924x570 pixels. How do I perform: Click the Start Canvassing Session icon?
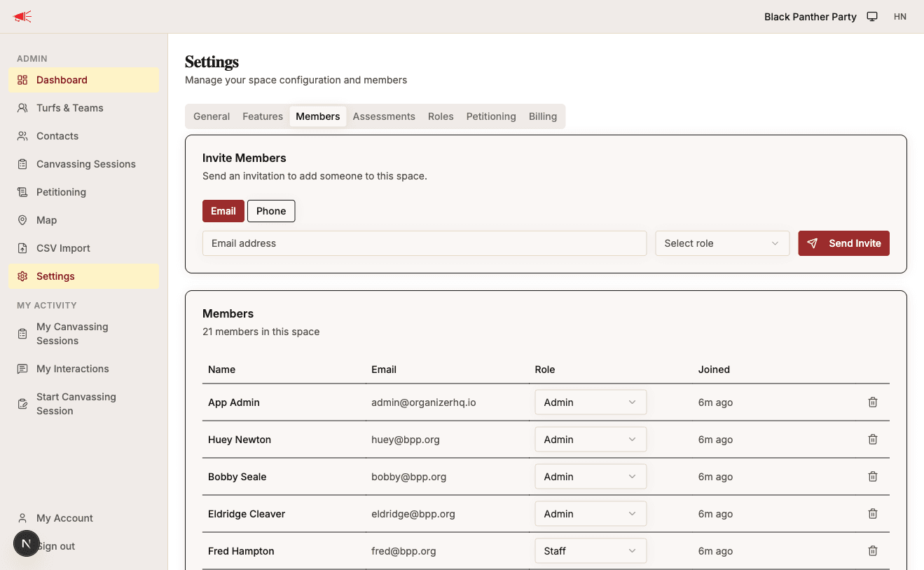[22, 404]
